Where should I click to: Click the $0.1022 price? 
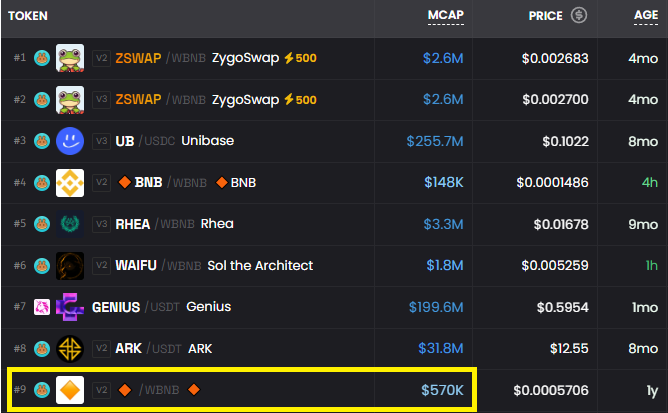click(565, 142)
